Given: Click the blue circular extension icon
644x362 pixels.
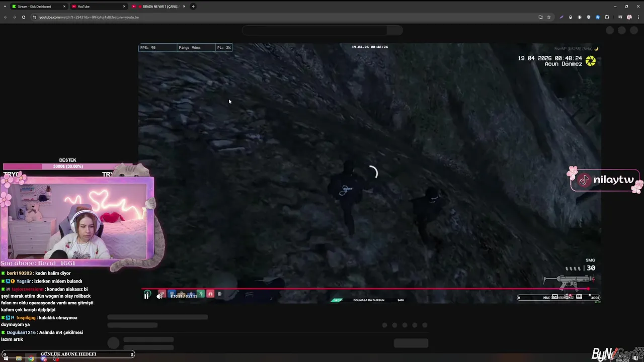Looking at the screenshot, I should (598, 17).
